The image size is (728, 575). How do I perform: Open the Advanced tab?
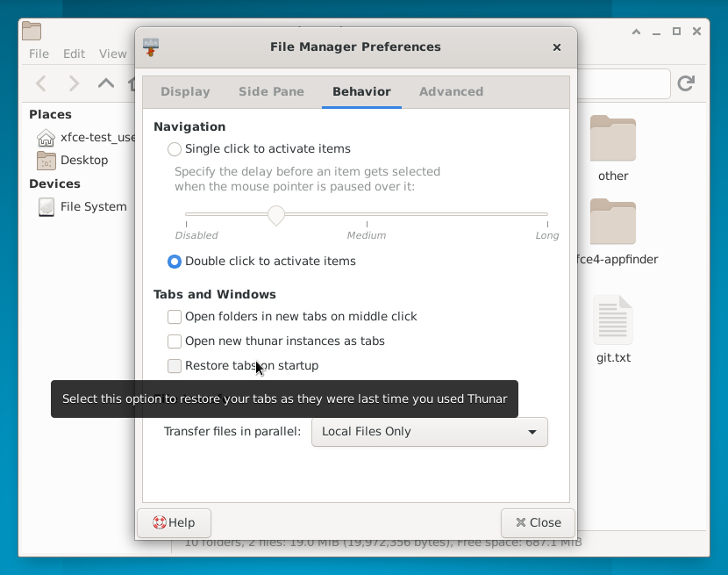tap(452, 91)
